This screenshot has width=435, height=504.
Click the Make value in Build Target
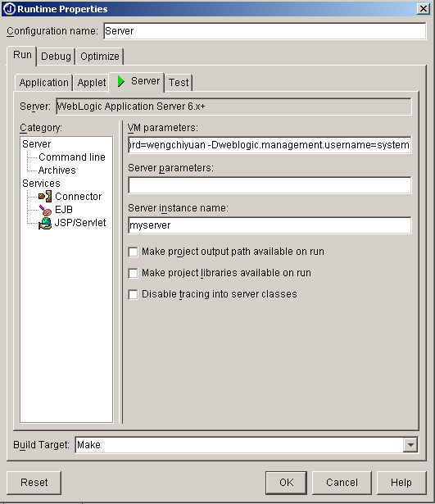point(88,445)
